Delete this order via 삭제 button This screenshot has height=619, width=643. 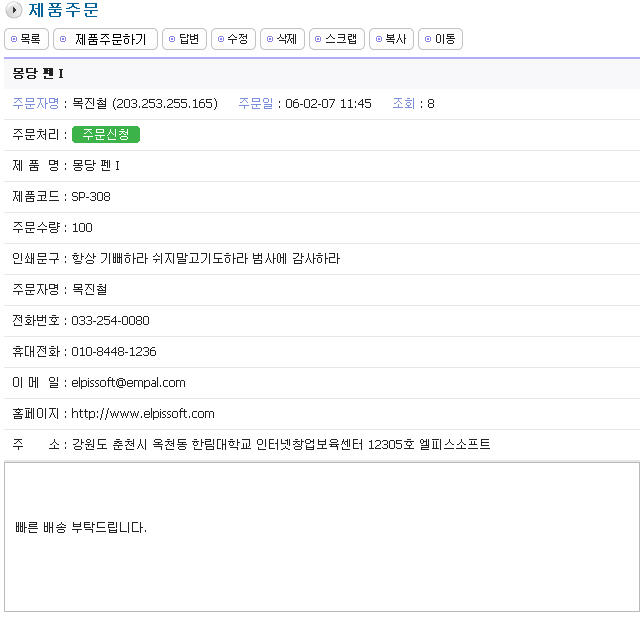pyautogui.click(x=282, y=39)
